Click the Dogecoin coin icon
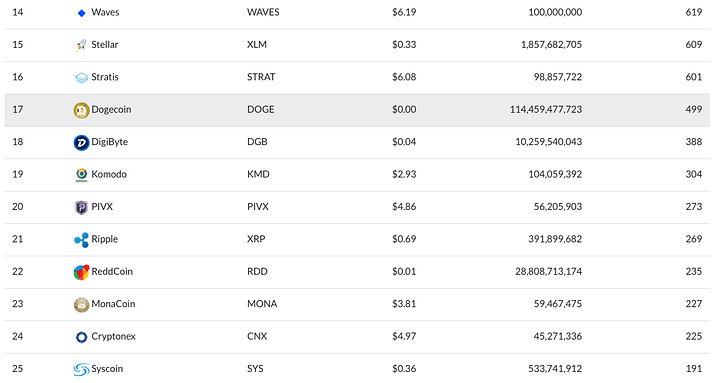Viewport: 720px width, 383px height. click(x=81, y=110)
